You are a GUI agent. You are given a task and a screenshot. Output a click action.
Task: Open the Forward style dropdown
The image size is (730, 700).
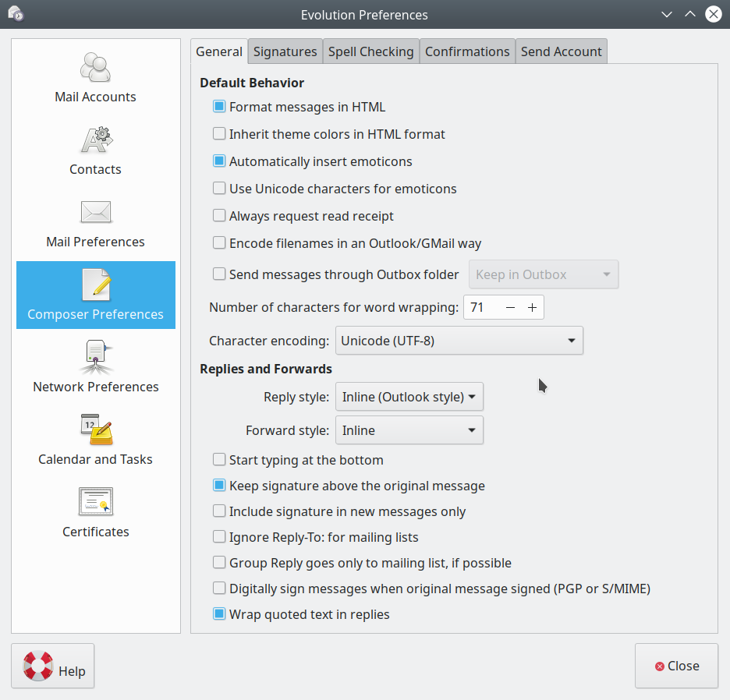click(409, 430)
